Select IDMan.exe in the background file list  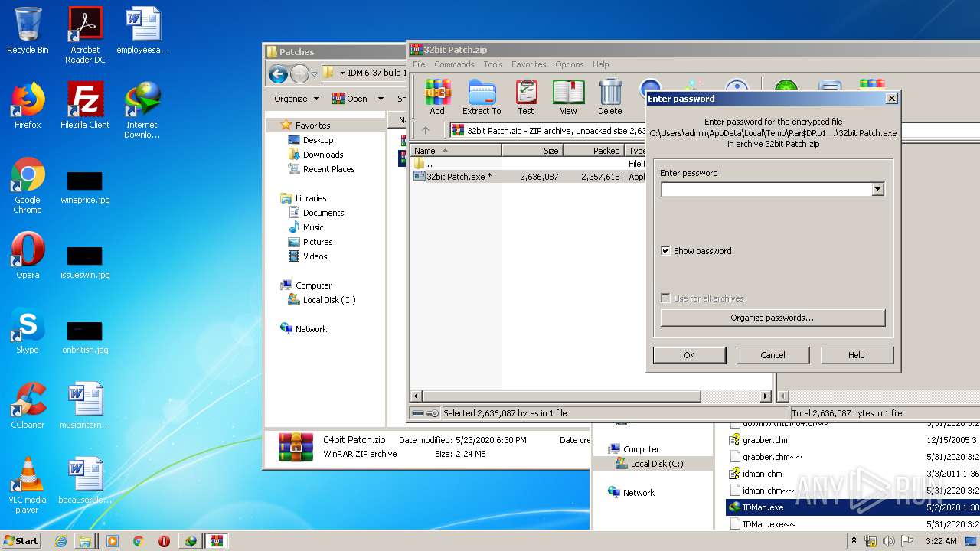coord(854,507)
